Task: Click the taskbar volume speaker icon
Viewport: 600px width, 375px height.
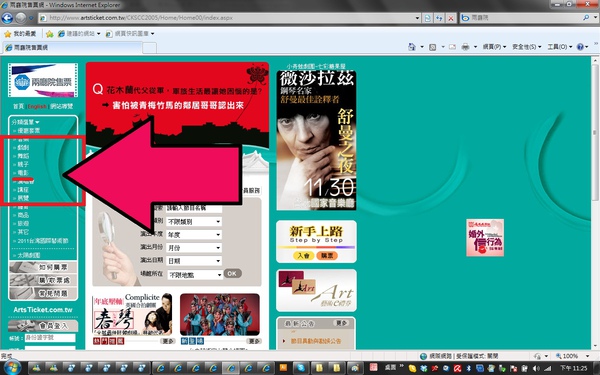Action: (x=536, y=368)
